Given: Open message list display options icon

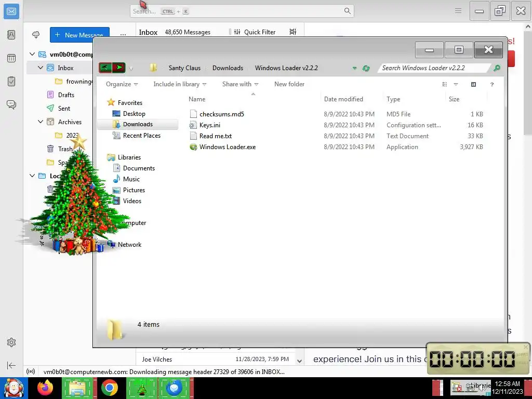Looking at the screenshot, I should coord(293,32).
